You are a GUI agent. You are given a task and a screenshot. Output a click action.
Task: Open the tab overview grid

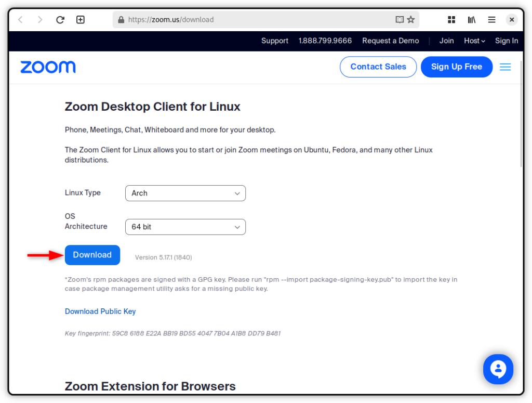[451, 20]
